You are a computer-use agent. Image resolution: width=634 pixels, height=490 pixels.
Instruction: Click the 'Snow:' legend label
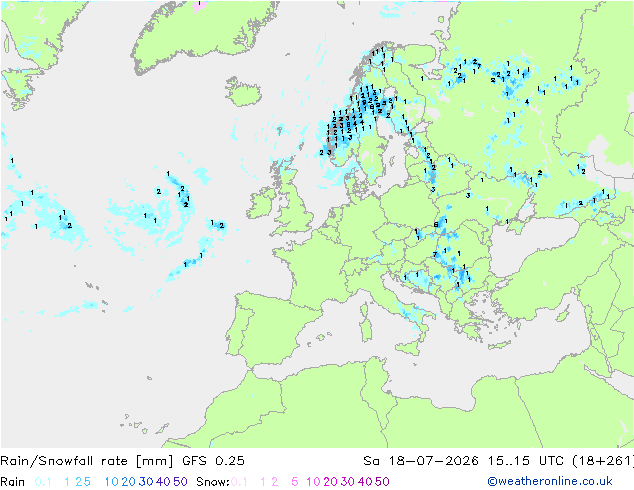[213, 482]
